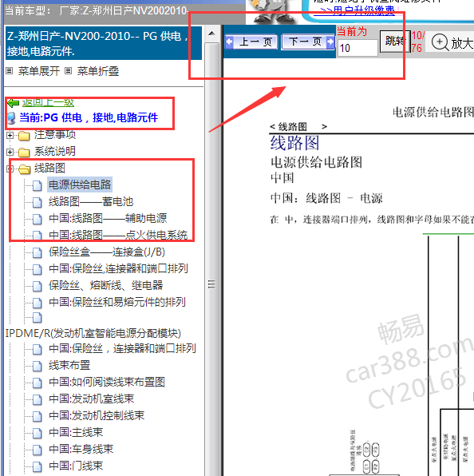The height and width of the screenshot is (476, 474).
Task: Open 中国:如何阅读线束布置图 document
Action: (107, 383)
